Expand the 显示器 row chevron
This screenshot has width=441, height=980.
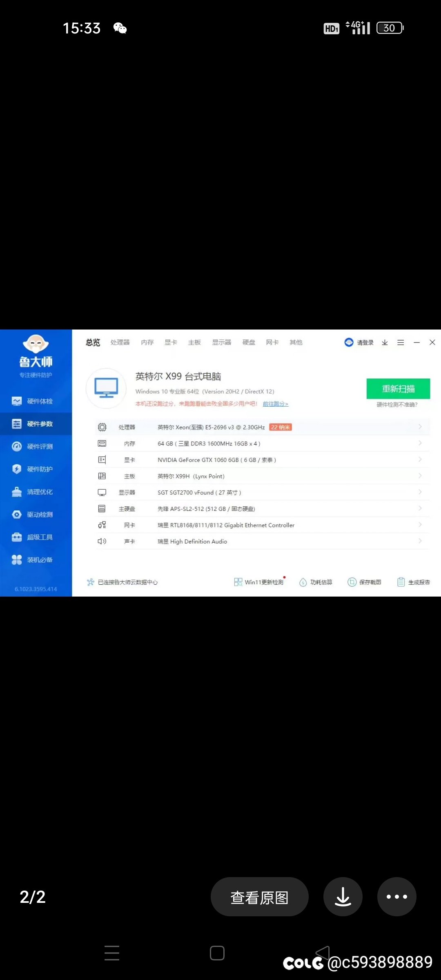[x=420, y=492]
